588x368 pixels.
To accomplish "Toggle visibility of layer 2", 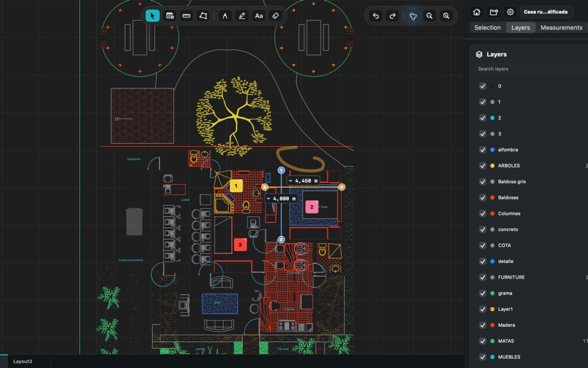I will (483, 118).
